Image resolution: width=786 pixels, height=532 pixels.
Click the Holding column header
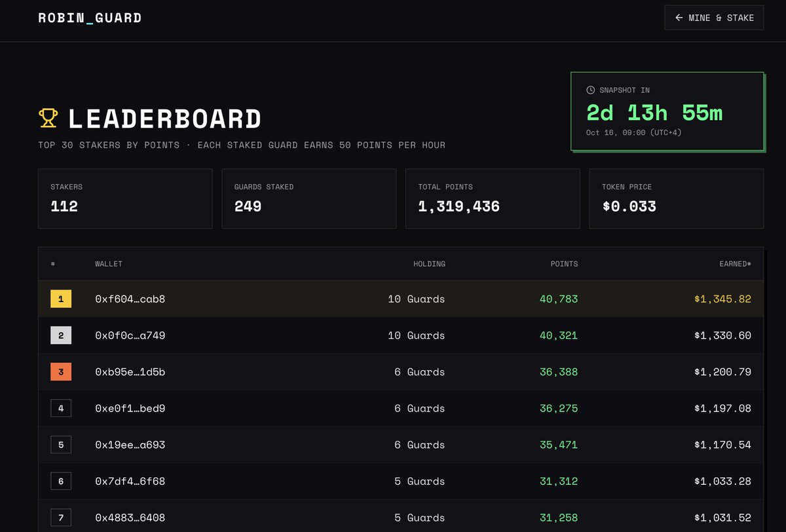(429, 264)
